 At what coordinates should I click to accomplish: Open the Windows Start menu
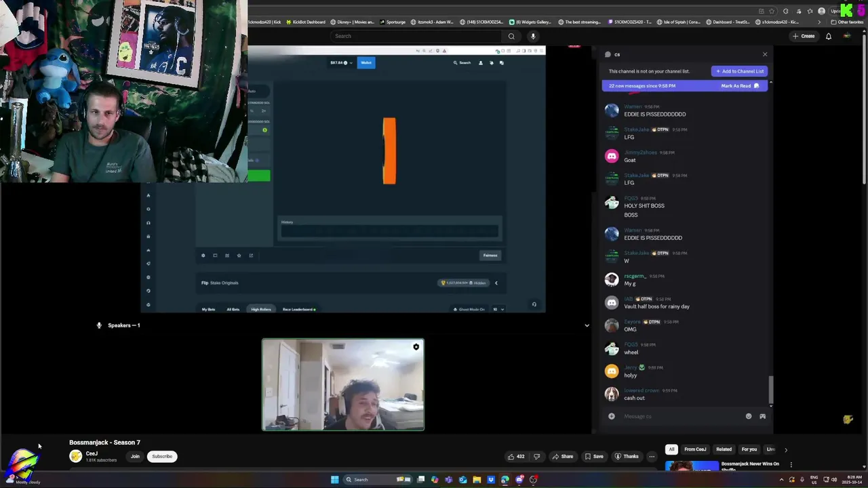pos(334,479)
